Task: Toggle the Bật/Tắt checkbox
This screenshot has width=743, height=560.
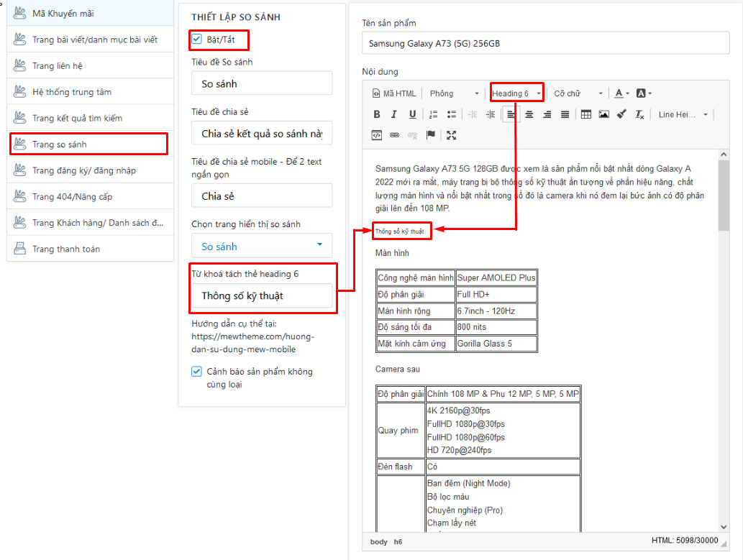Action: click(196, 39)
